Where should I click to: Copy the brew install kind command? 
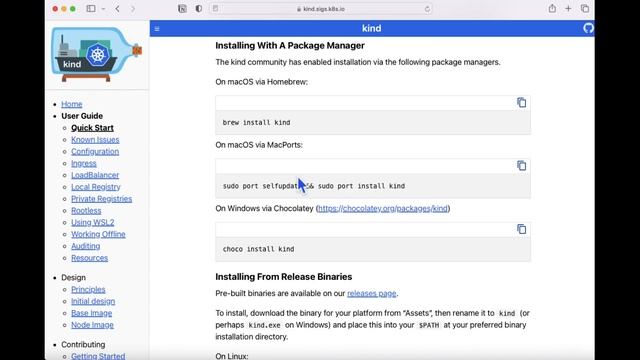[x=521, y=102]
